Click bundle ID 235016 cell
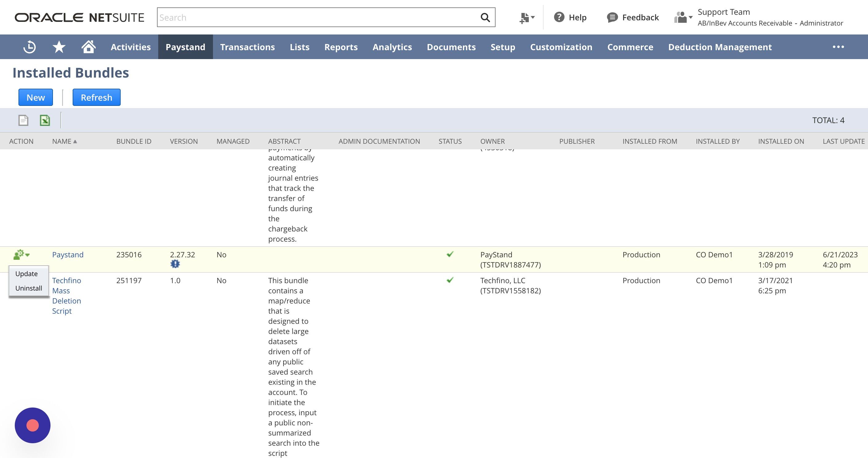This screenshot has width=868, height=458. pos(129,255)
